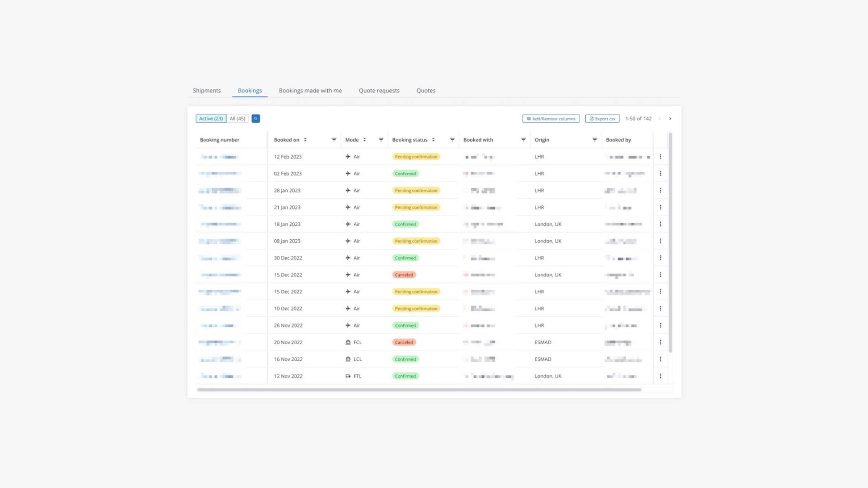
Task: Open booking number link for 12 Nov 2022
Action: click(x=221, y=376)
